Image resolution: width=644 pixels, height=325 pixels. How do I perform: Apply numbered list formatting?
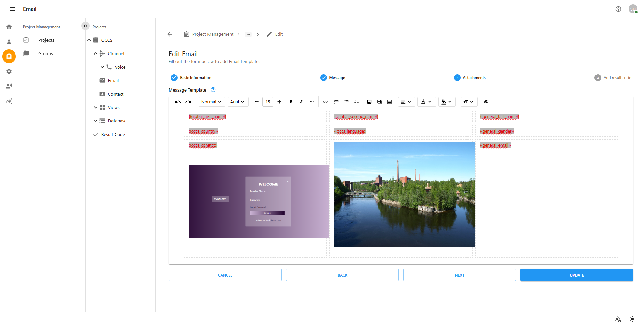point(336,102)
